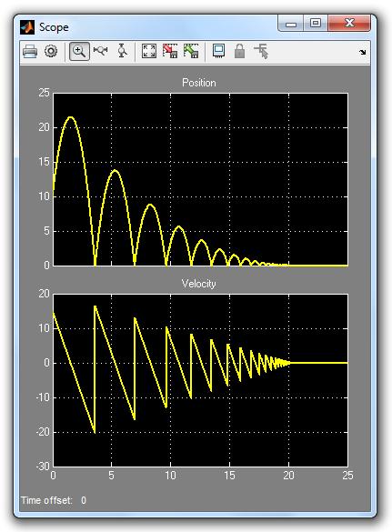Screen dimensions: 392x532
Task: Restore saved axes settings icon
Action: tap(191, 51)
